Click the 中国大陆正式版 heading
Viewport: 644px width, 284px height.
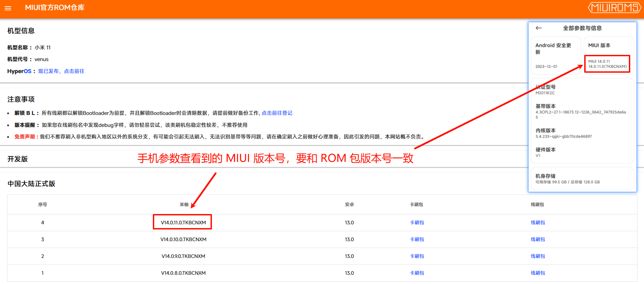(31, 184)
